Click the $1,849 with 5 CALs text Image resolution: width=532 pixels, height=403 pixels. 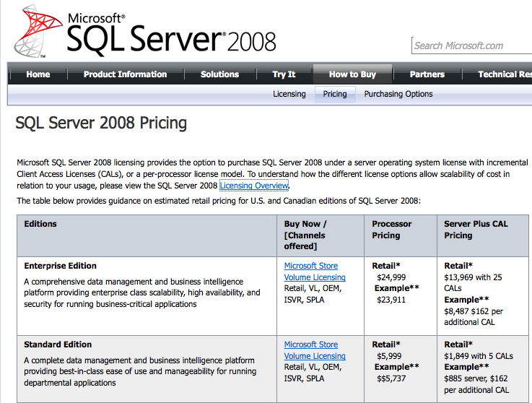click(479, 356)
